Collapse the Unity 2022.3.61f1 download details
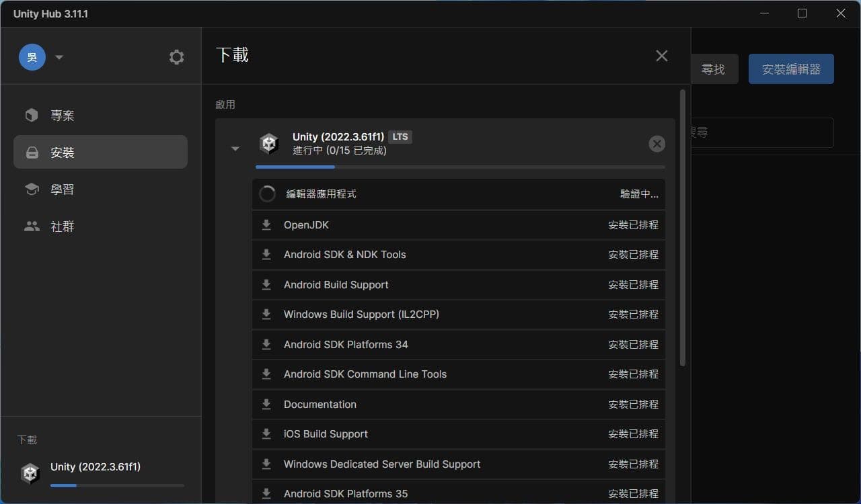Screen dimensions: 861x504 tap(235, 148)
